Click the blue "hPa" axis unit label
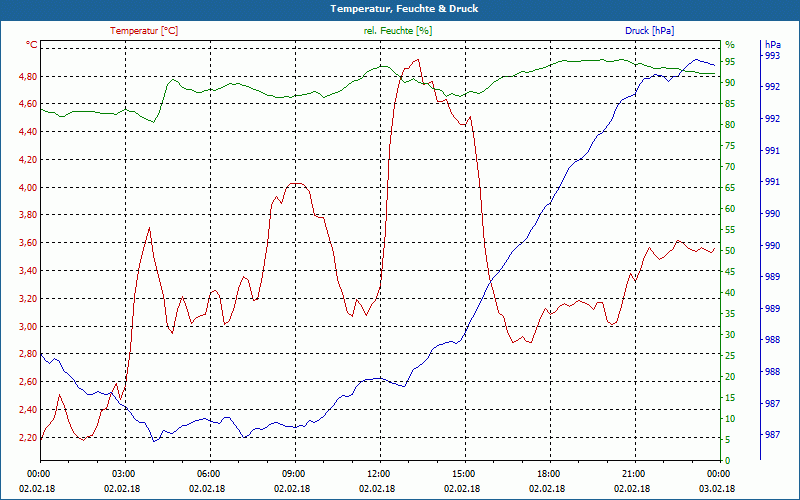This screenshot has height=500, width=800. point(773,45)
